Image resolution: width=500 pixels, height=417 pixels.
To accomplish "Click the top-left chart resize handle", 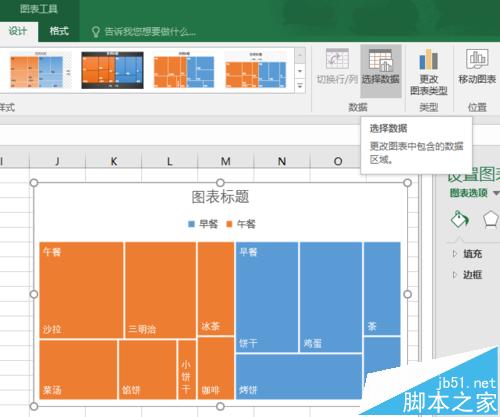I will pos(34,183).
